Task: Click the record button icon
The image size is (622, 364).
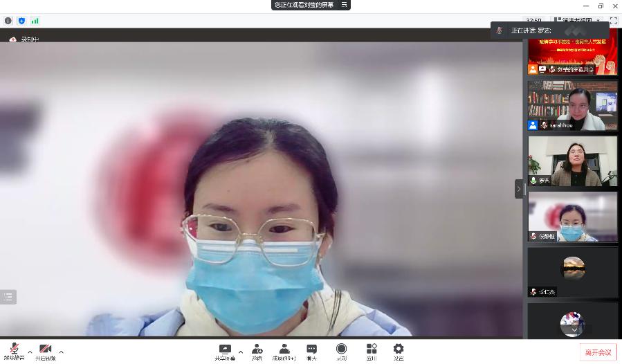Action: (x=341, y=349)
